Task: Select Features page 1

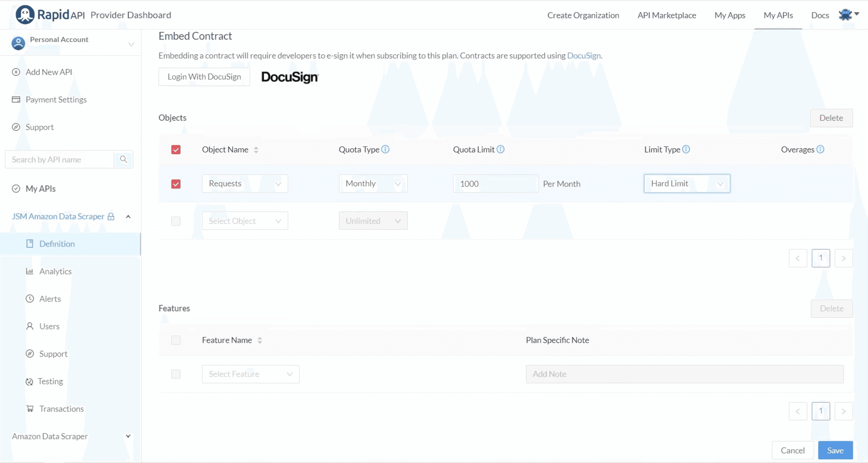Action: coord(820,411)
